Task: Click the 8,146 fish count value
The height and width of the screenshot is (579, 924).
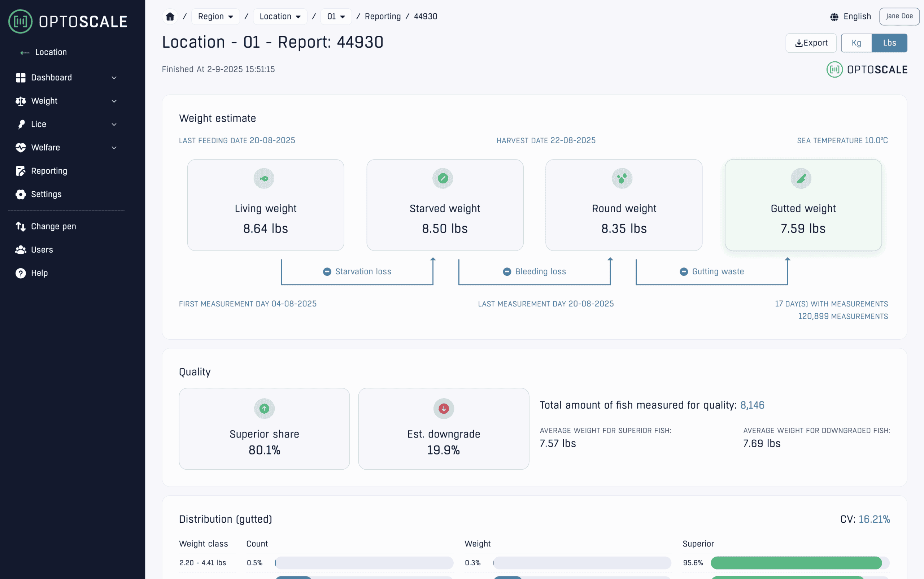Action: click(x=752, y=405)
